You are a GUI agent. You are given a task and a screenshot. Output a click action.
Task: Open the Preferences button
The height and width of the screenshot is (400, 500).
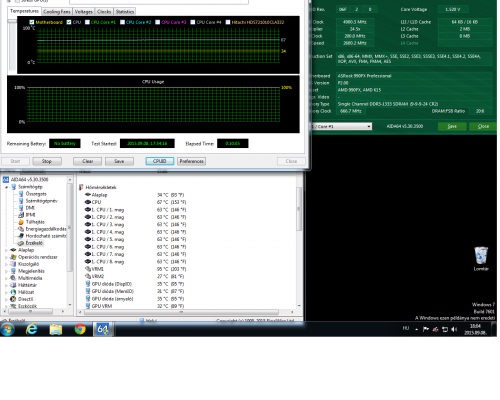click(x=191, y=161)
